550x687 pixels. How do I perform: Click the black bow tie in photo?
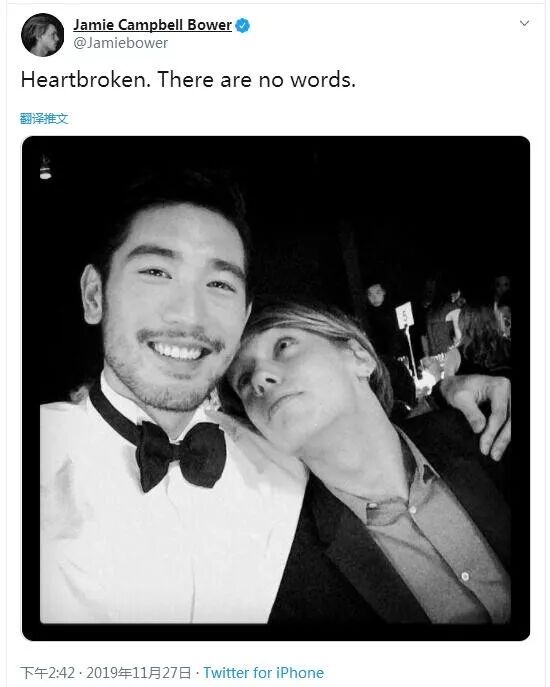[181, 455]
